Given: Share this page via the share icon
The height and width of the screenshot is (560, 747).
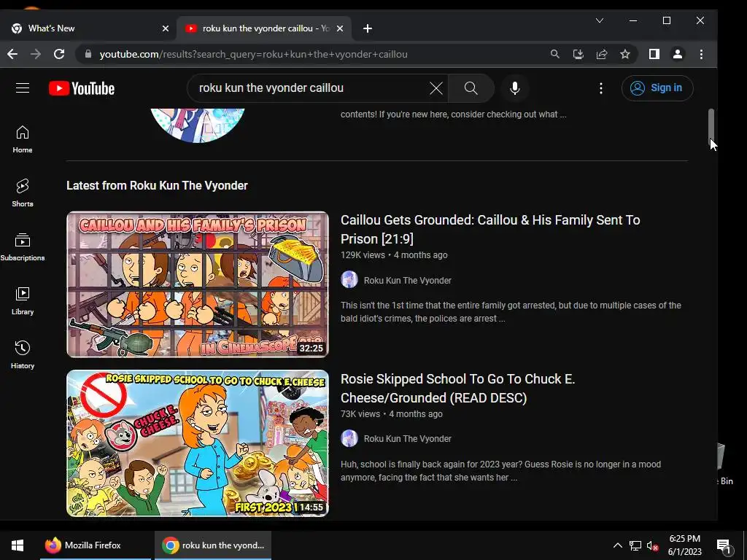Looking at the screenshot, I should pyautogui.click(x=602, y=54).
